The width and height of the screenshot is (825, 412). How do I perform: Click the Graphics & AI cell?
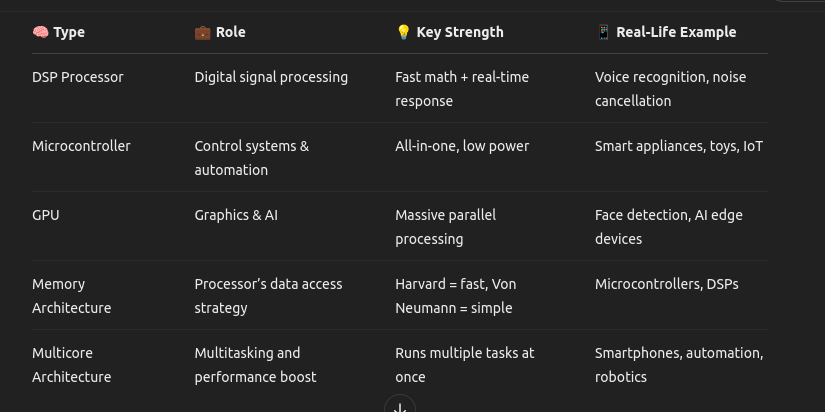(x=236, y=215)
